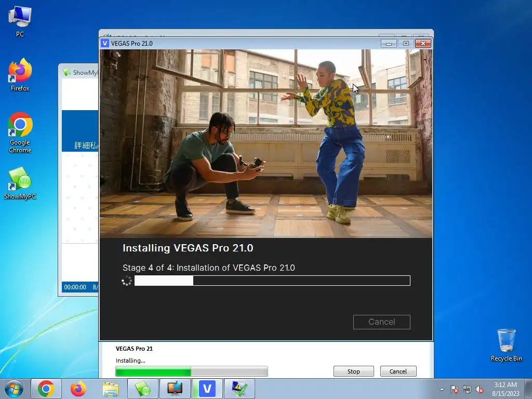
Task: Click the VEGAS Pro 21.0 title bar logo
Action: (x=105, y=43)
